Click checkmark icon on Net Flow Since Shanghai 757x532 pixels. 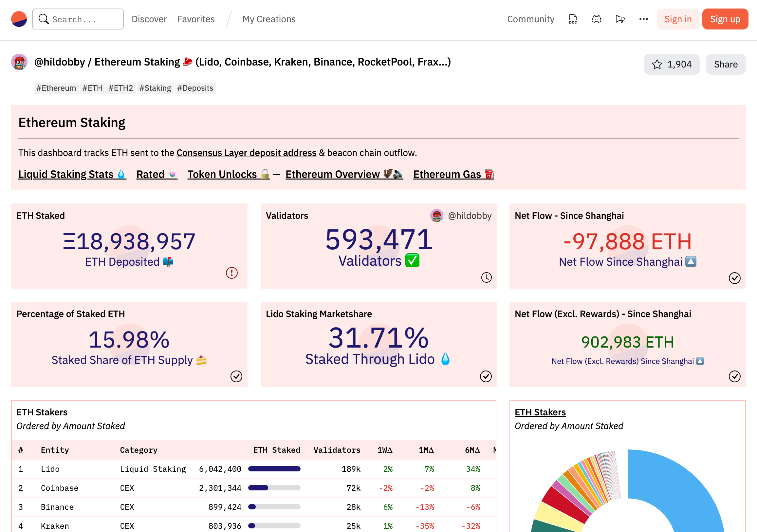tap(734, 278)
